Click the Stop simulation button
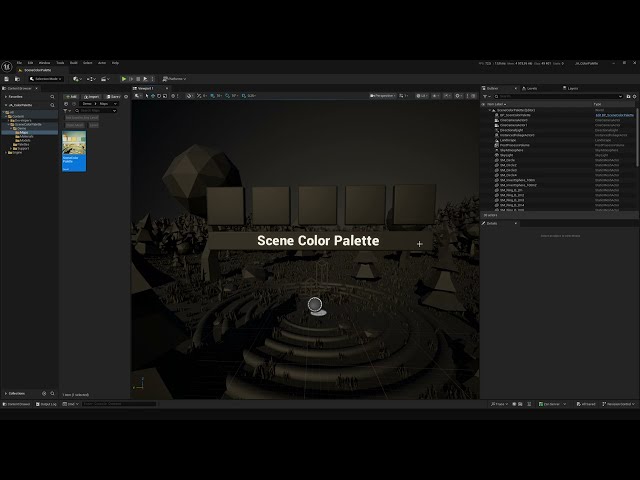640x480 pixels. click(138, 79)
